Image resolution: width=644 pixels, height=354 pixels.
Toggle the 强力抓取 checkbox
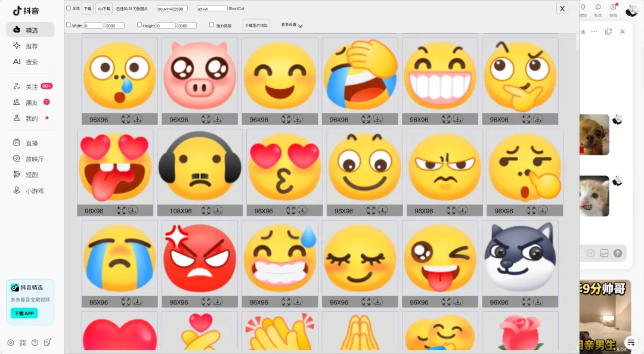pos(212,25)
